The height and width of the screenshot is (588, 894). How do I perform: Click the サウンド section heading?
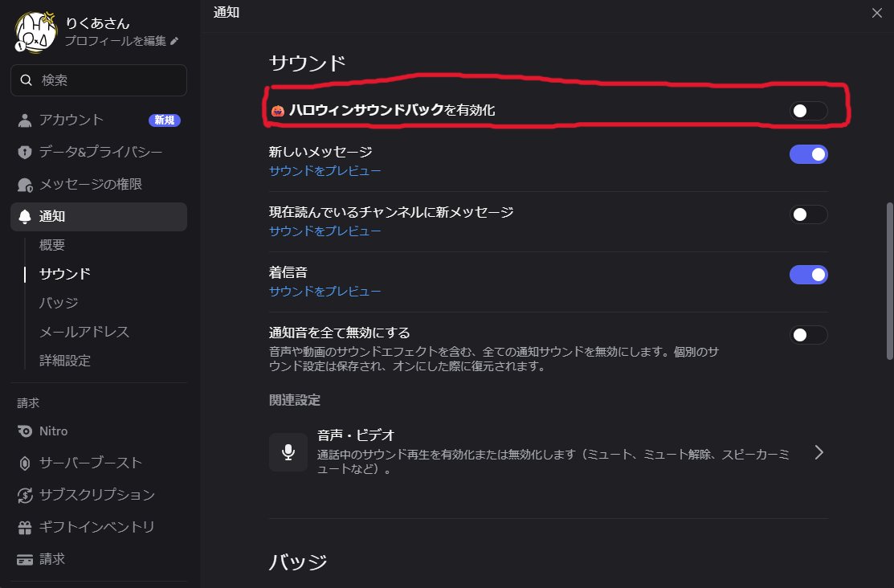tap(308, 63)
